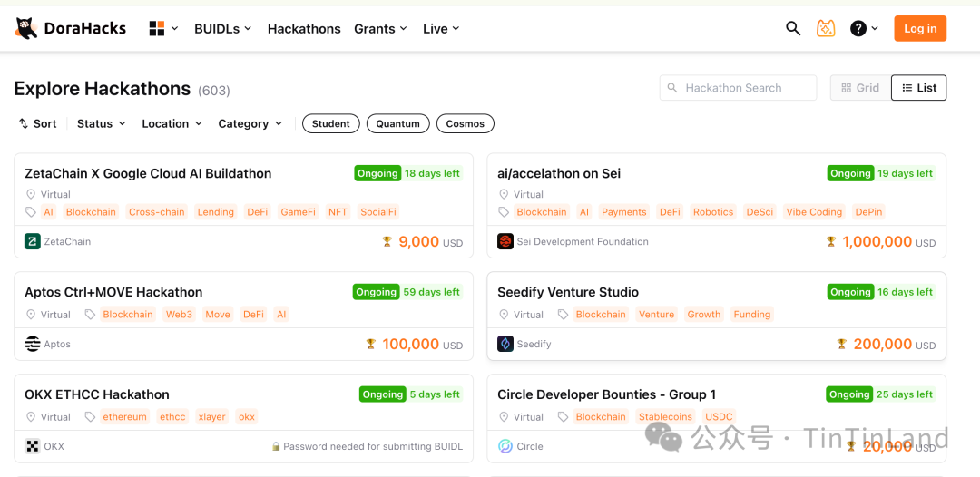Switch to Grid view

click(860, 88)
